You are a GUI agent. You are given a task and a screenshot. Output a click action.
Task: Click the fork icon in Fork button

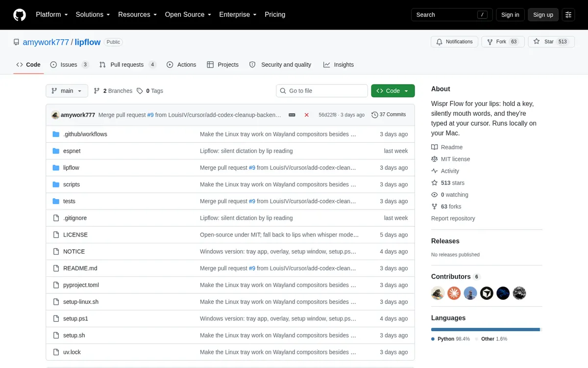coord(490,42)
